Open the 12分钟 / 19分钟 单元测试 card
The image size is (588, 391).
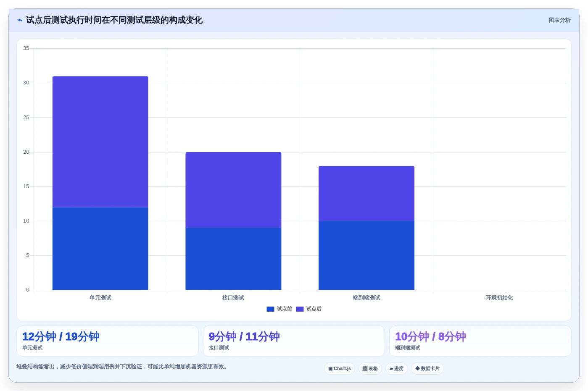(x=108, y=341)
